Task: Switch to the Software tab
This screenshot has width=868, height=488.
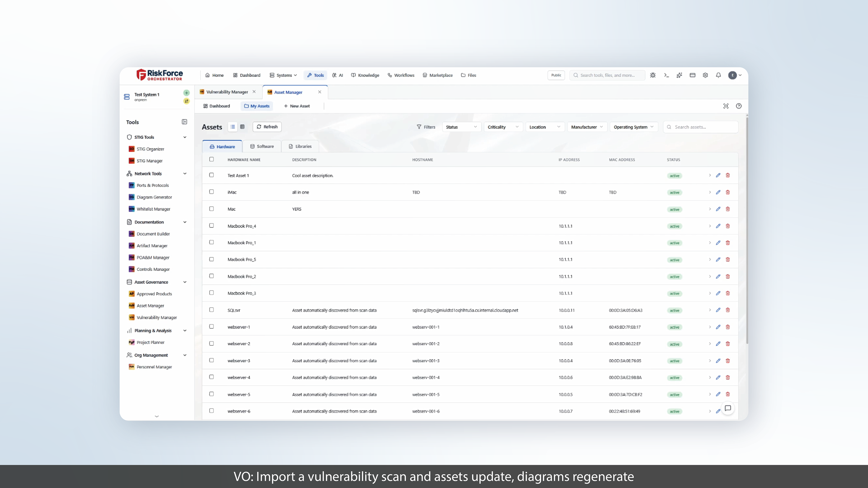Action: pyautogui.click(x=262, y=146)
